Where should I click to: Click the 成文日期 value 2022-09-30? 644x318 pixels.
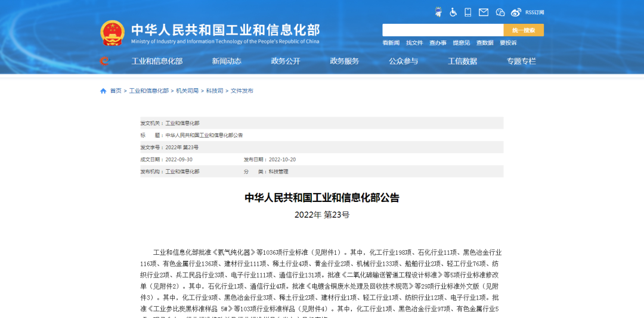[179, 159]
